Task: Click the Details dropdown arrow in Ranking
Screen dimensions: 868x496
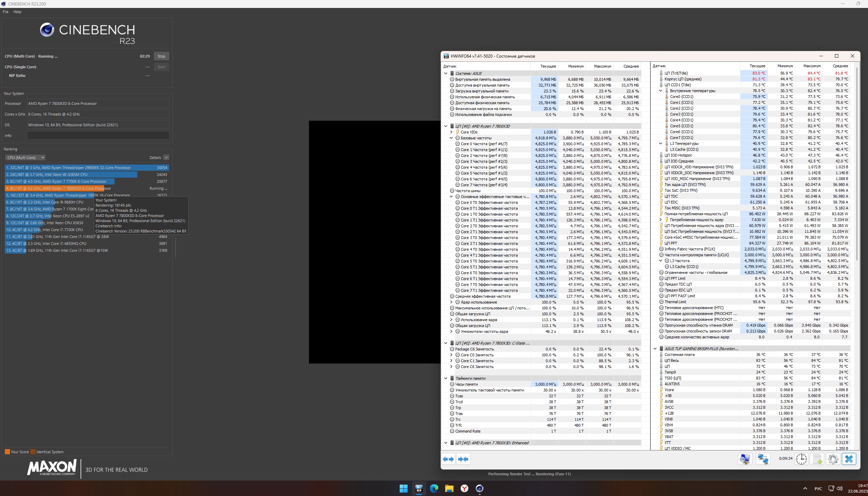Action: pyautogui.click(x=166, y=158)
